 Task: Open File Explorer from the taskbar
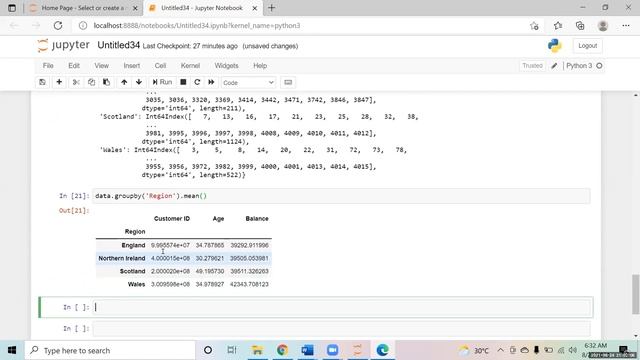tap(257, 350)
